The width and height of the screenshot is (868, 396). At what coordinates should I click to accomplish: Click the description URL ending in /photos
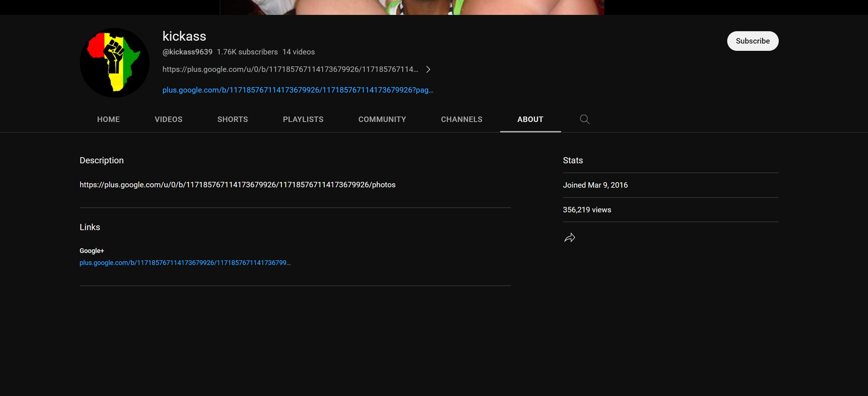(x=237, y=185)
